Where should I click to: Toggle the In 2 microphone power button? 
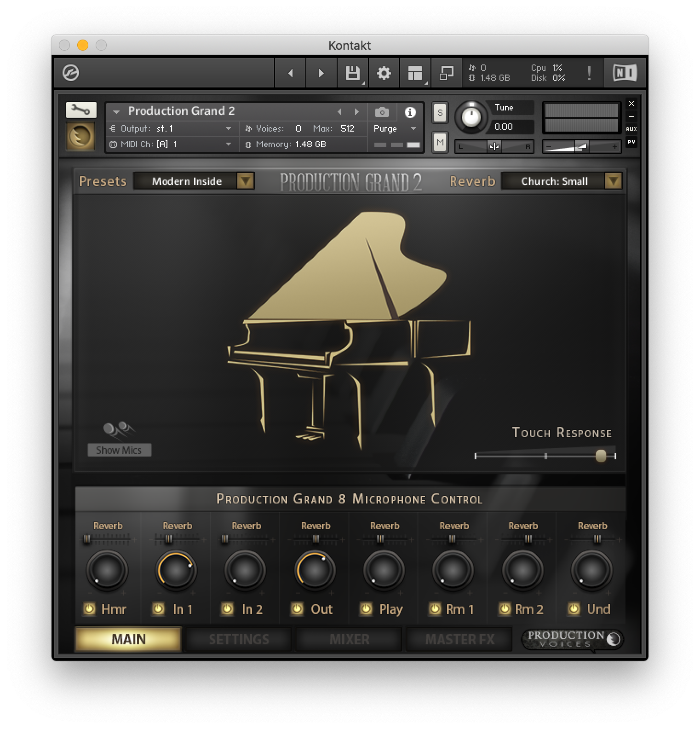click(227, 609)
